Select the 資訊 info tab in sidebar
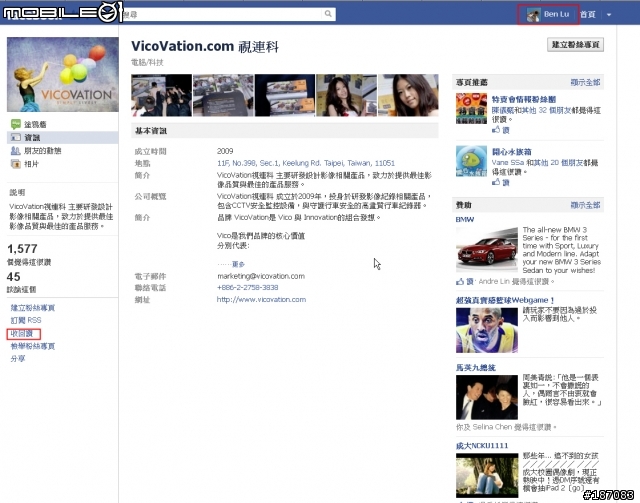The width and height of the screenshot is (640, 503). click(62, 137)
